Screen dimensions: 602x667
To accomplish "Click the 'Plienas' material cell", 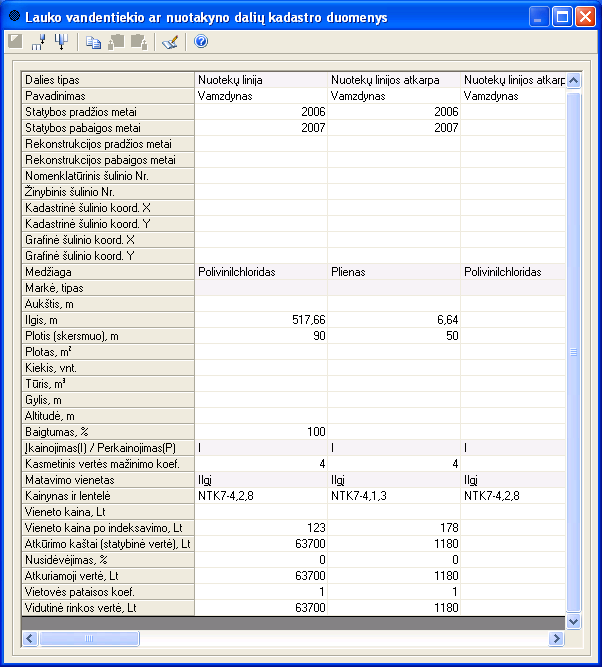I will click(x=394, y=272).
